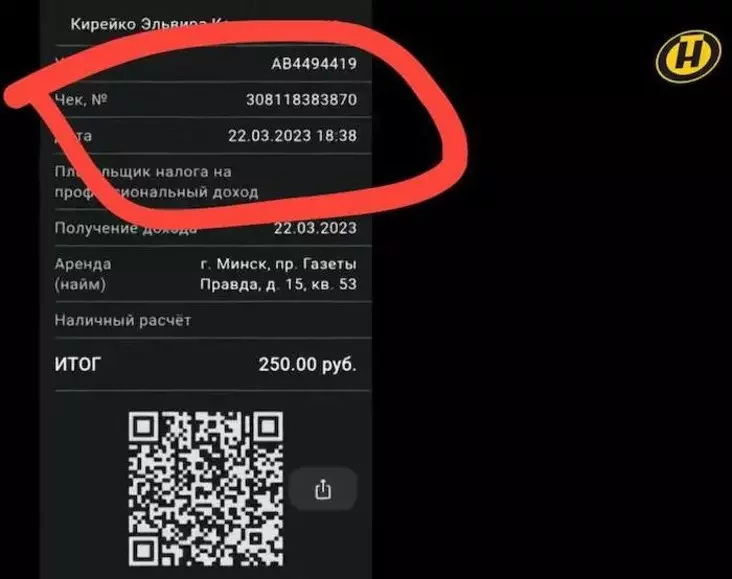Click the 'Аренда' label
Viewport: 732px width, 579px height.
(x=83, y=264)
